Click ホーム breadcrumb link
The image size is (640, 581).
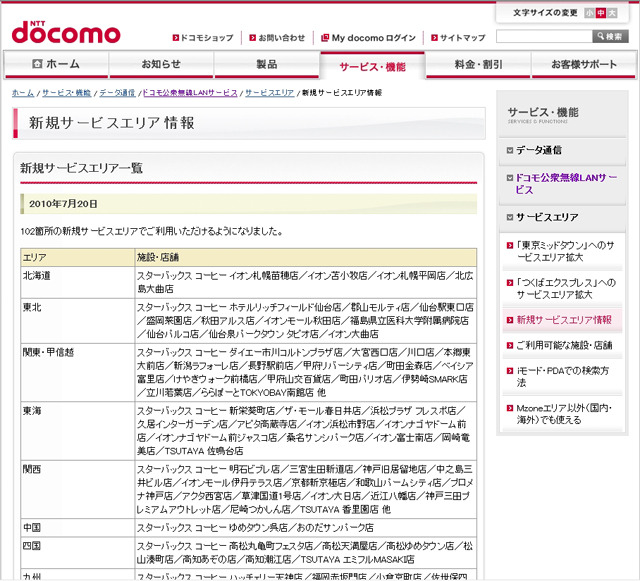(23, 93)
